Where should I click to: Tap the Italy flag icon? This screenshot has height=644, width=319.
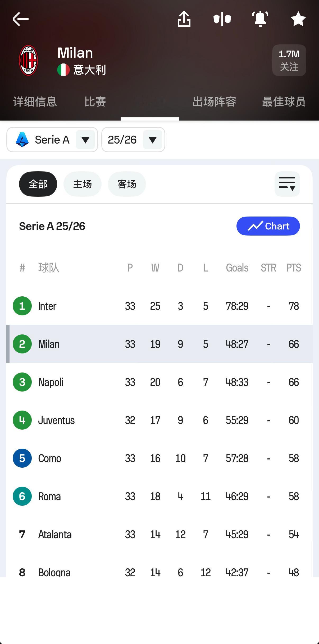pos(63,70)
